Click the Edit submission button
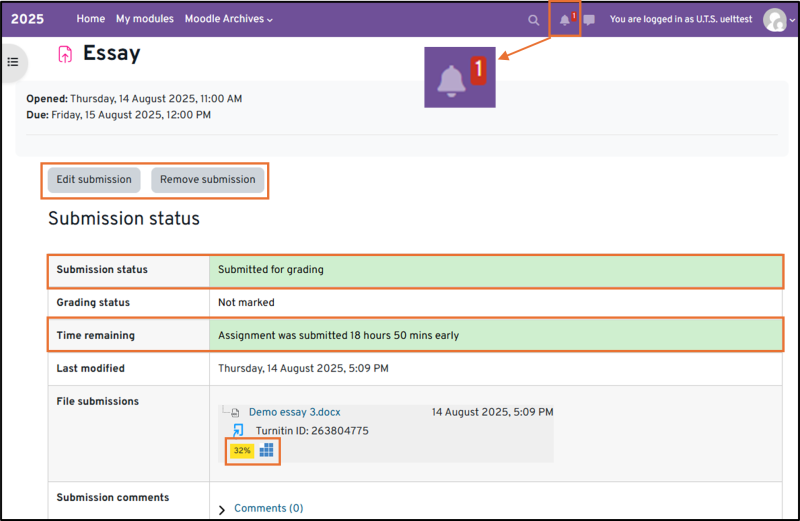800x521 pixels. click(x=94, y=180)
